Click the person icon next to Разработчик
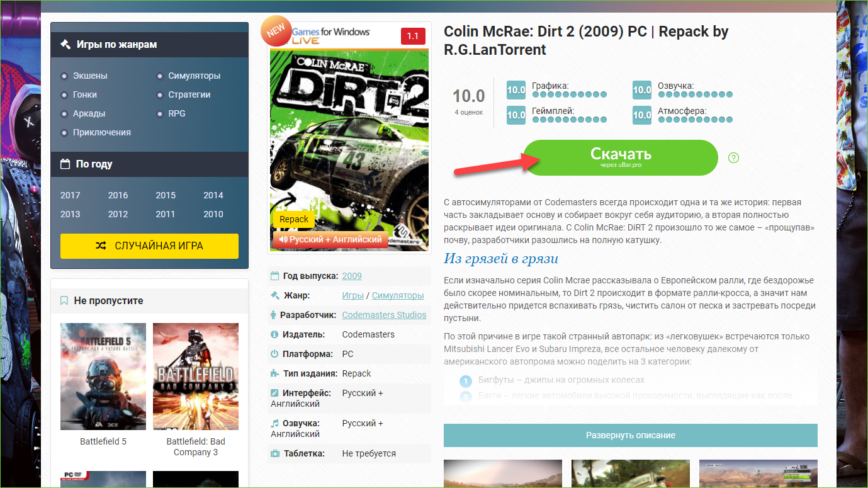 [x=273, y=315]
